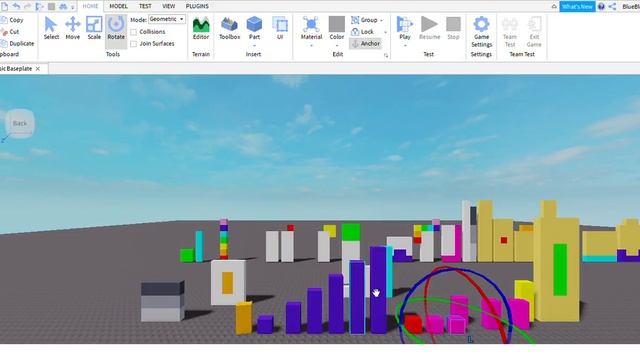
Task: Click the quick access Play icon
Action: 39,7
